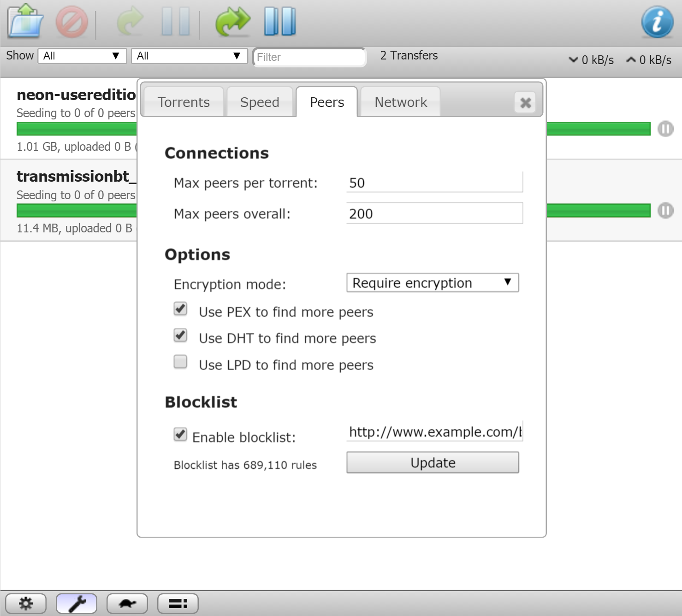
Task: Pause all transfers using the blue pause icon
Action: tap(279, 21)
